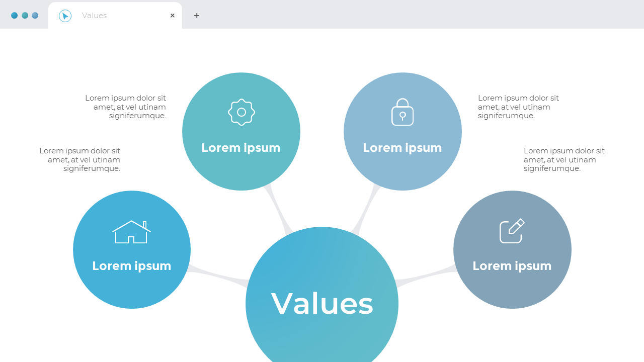This screenshot has height=362, width=644.
Task: Select the middle dark dot window control
Action: (25, 15)
